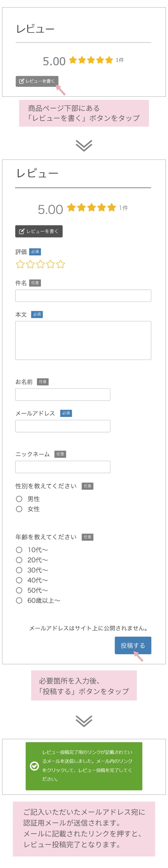This screenshot has width=168, height=868.
Task: Select the 女性 radio button
Action: (x=19, y=509)
